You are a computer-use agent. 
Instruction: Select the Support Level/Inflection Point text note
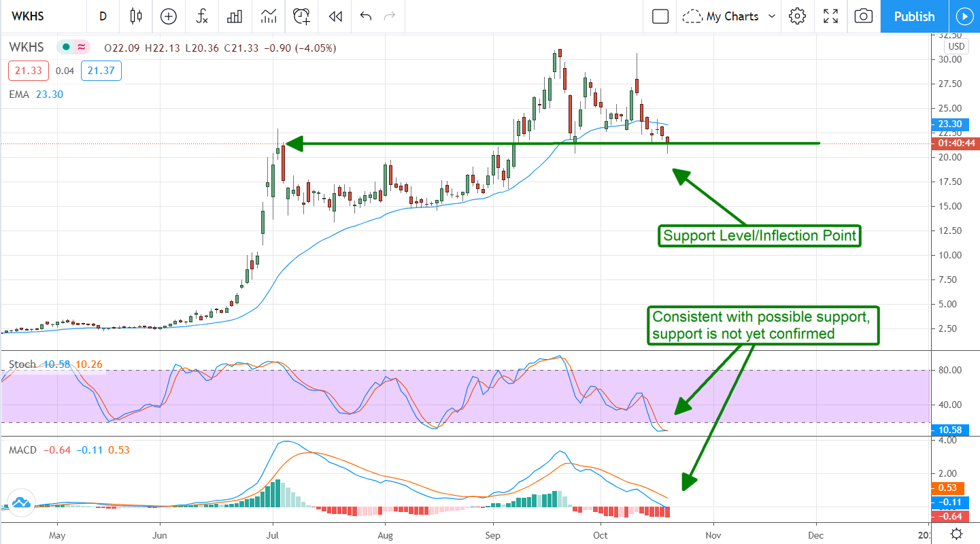(759, 236)
